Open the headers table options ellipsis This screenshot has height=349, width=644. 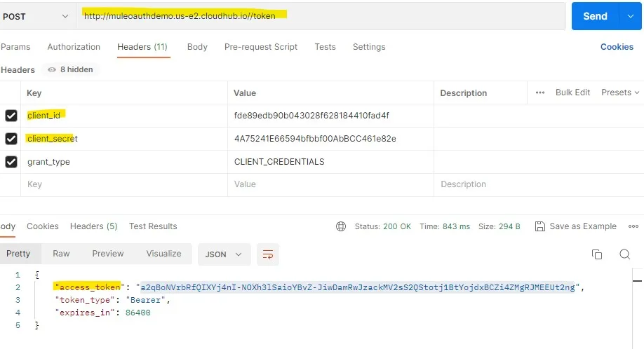coord(539,93)
